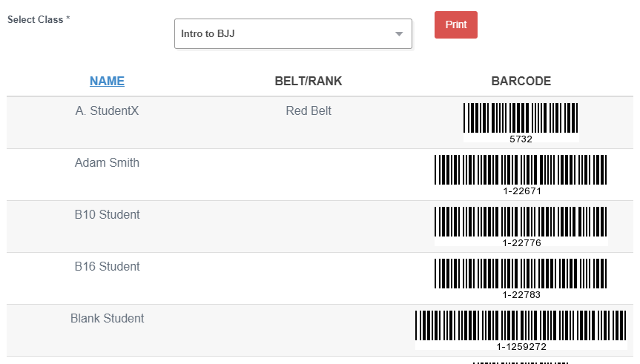This screenshot has width=640, height=364.
Task: Click the Blank Student name
Action: tap(107, 318)
